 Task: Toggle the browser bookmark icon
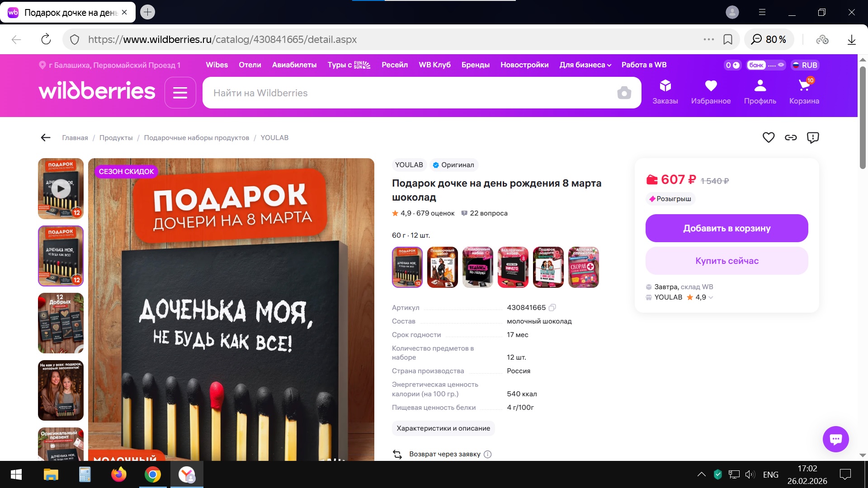(727, 40)
